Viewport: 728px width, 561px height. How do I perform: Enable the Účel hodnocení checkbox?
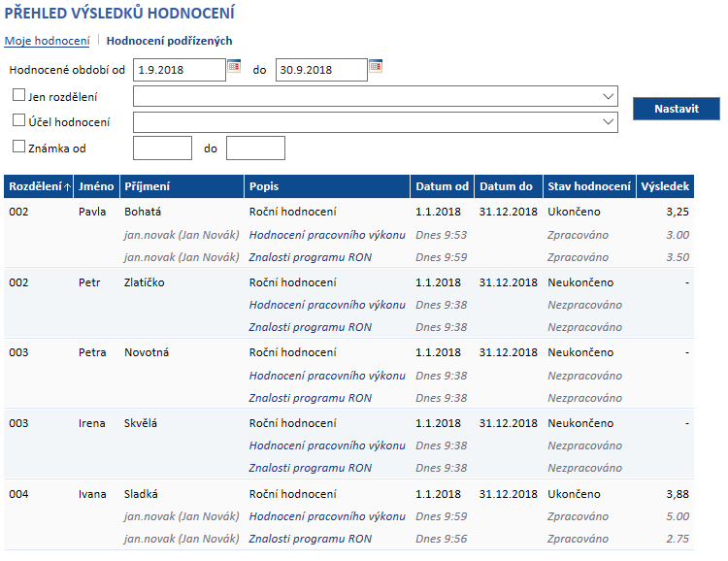click(x=18, y=120)
